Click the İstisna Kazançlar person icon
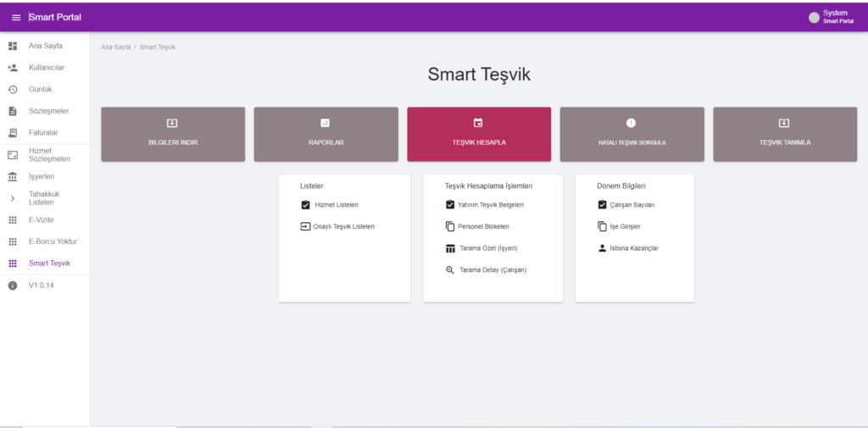This screenshot has width=868, height=428. [x=602, y=248]
